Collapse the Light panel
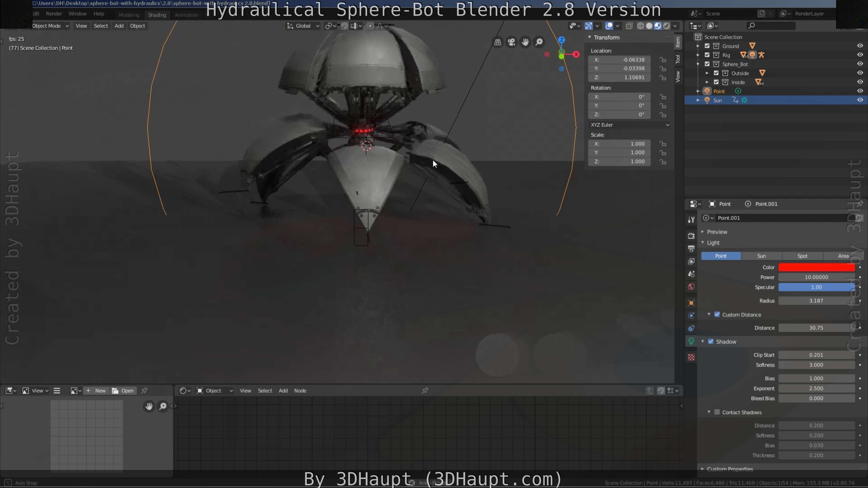The height and width of the screenshot is (488, 868). [x=703, y=242]
